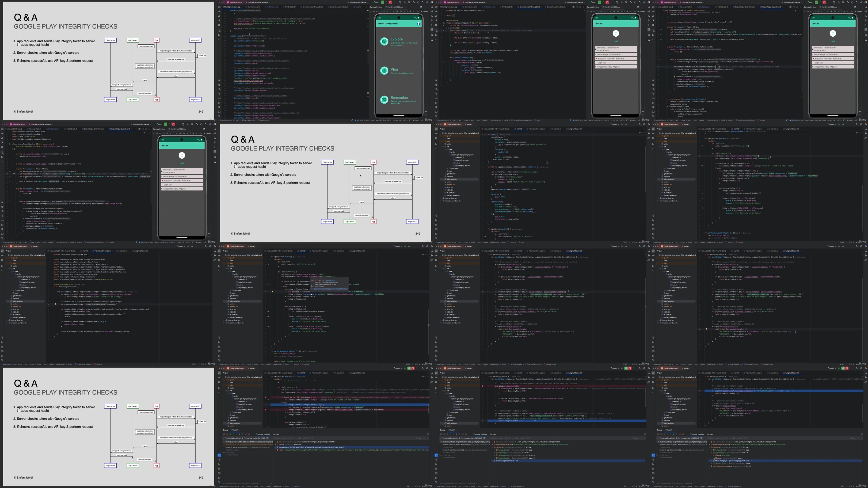Click the emulator zoom-in plus beside the Travel Companion home screen
This screenshot has width=868, height=488.
(x=426, y=106)
